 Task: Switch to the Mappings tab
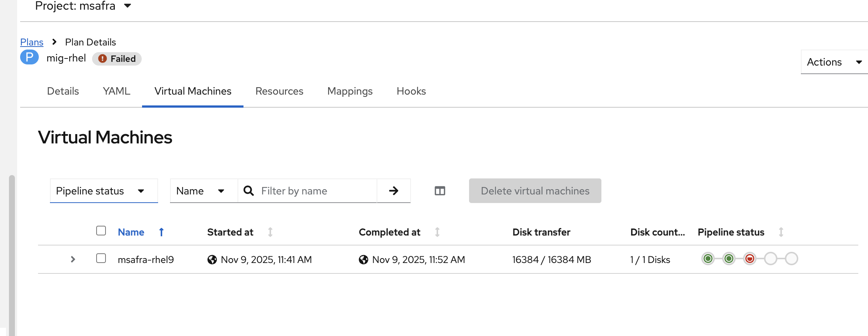point(350,91)
